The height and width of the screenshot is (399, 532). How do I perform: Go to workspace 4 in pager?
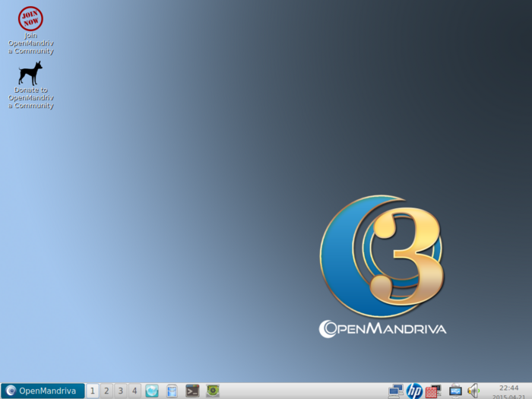(135, 391)
